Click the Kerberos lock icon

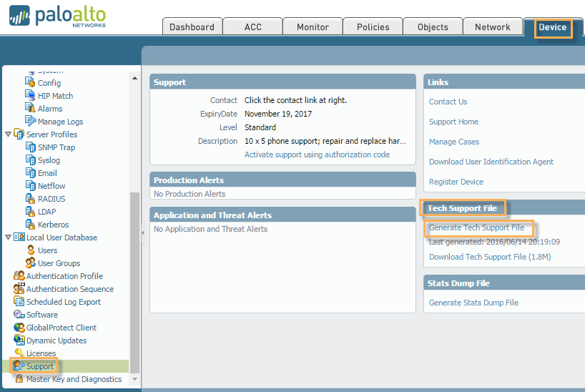tap(30, 224)
